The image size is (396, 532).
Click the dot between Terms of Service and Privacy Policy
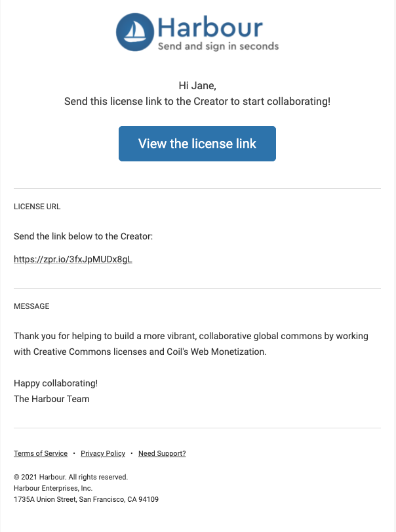click(x=74, y=454)
